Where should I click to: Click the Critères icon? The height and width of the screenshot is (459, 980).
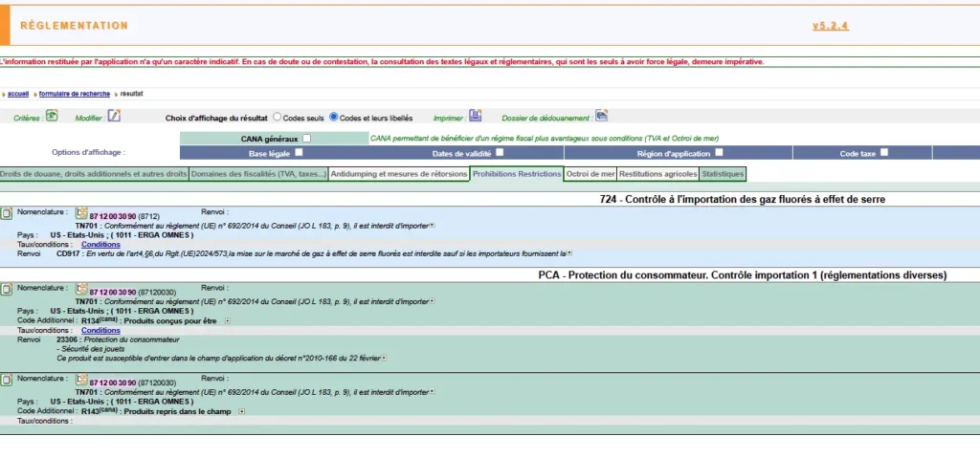click(53, 116)
